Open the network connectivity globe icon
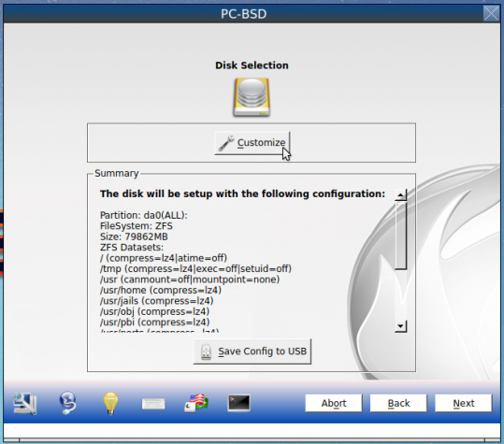This screenshot has width=504, height=444. (x=68, y=403)
